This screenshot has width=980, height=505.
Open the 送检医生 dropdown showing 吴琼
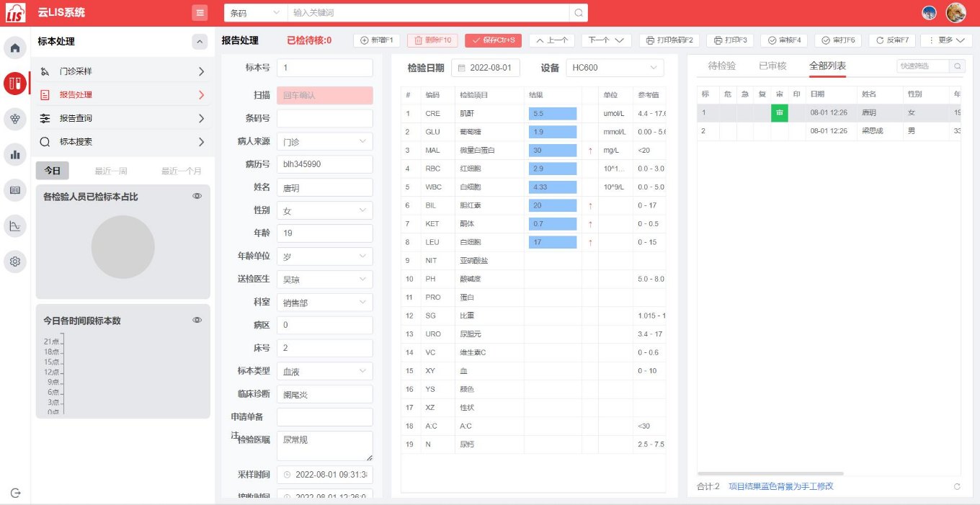(x=325, y=279)
